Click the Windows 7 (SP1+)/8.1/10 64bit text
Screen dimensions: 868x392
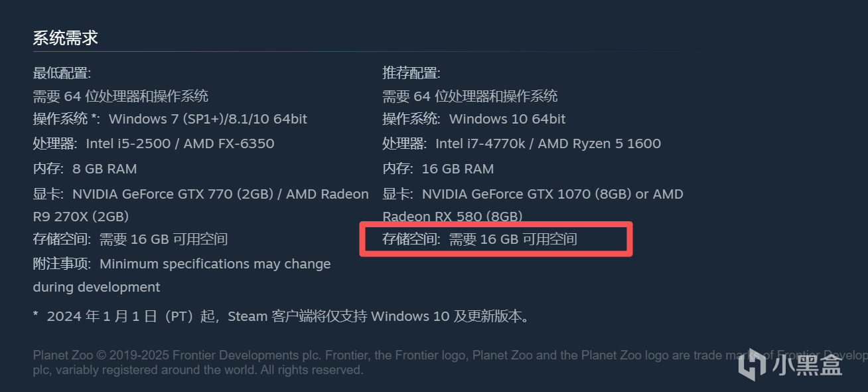coord(208,120)
